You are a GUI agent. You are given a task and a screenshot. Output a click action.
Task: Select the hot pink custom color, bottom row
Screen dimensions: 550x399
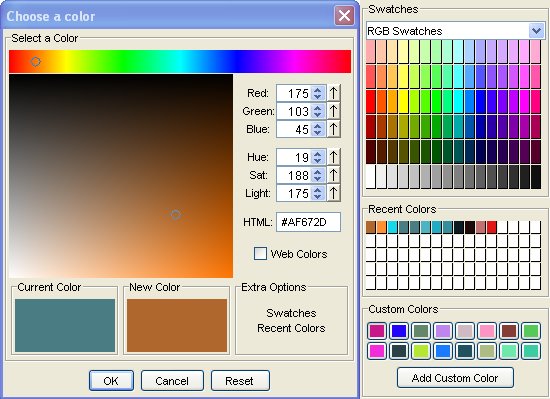377,351
